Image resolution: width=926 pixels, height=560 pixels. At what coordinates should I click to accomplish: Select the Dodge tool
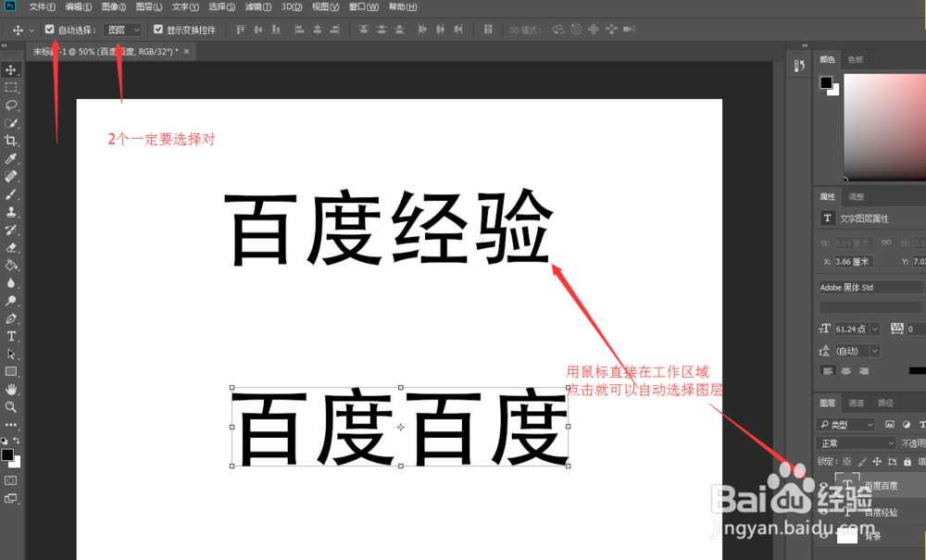(x=10, y=300)
